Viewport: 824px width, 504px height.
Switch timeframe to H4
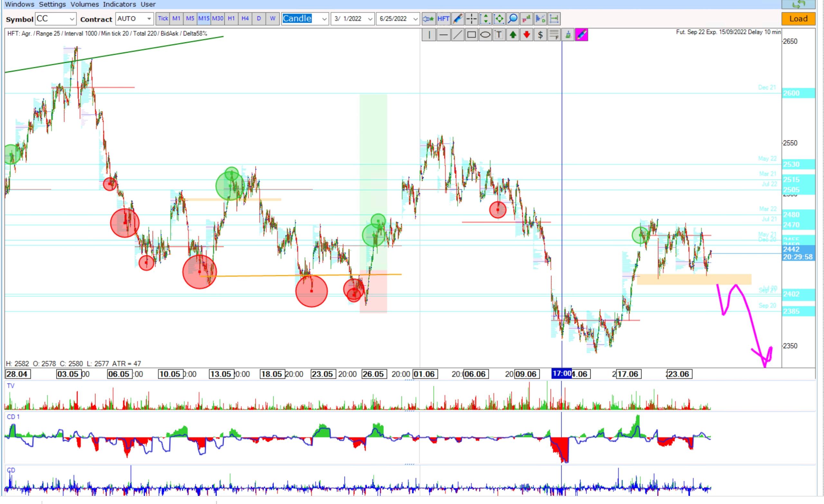point(245,19)
